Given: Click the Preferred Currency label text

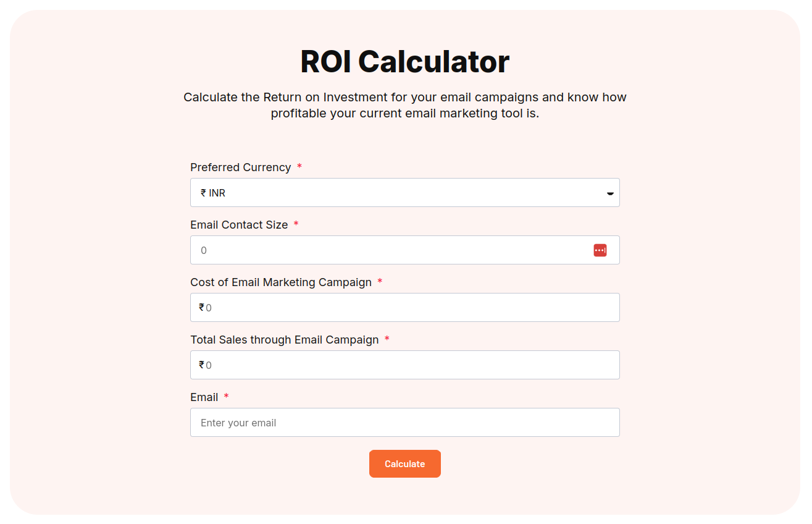Looking at the screenshot, I should (x=241, y=167).
